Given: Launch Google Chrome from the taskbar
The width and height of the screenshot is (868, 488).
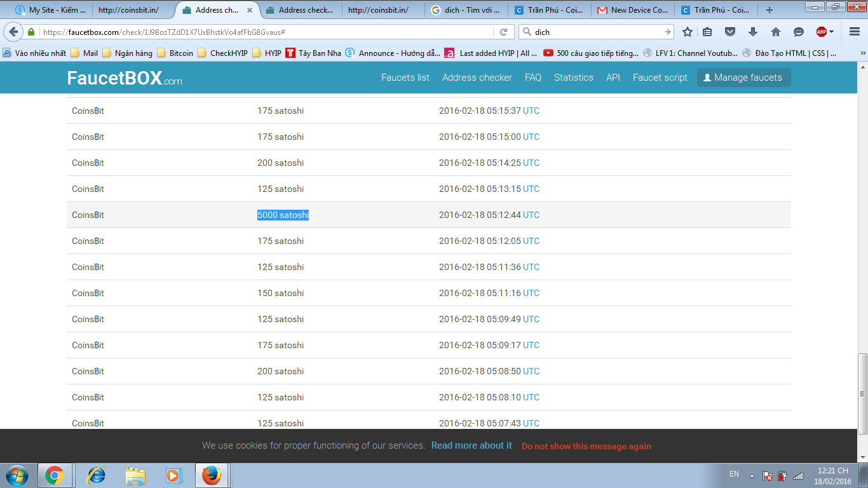Looking at the screenshot, I should click(55, 475).
